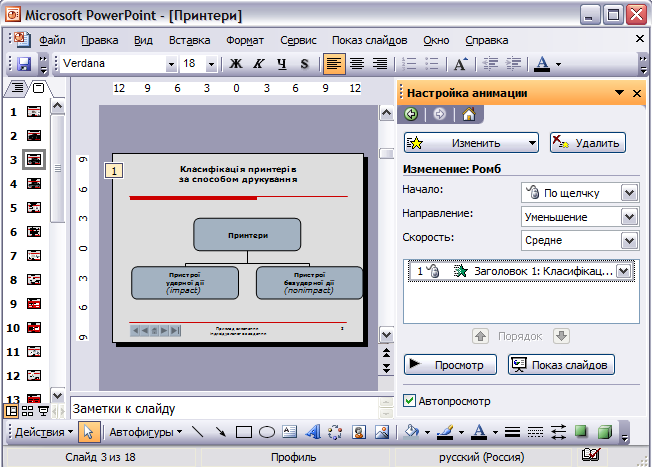The image size is (652, 467).
Task: Increase font size icon
Action: 461,64
